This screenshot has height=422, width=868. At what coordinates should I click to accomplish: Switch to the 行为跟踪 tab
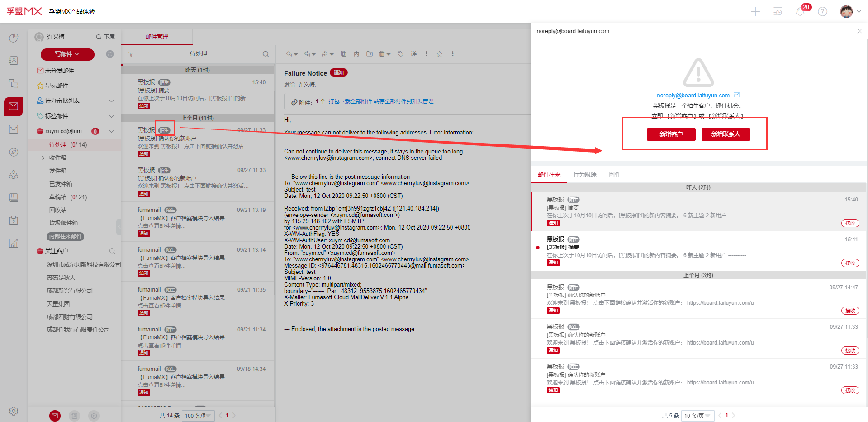pos(584,174)
